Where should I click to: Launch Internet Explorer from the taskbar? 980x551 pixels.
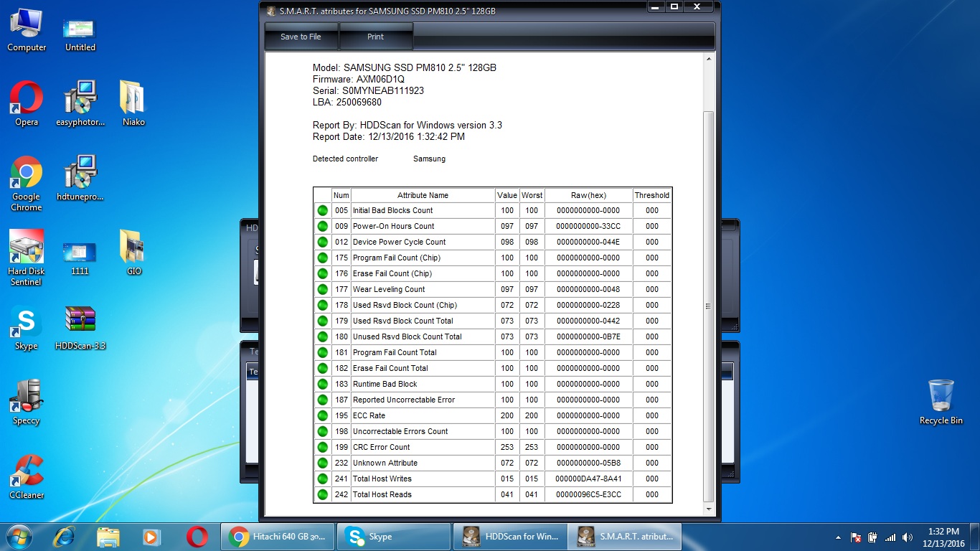point(65,536)
